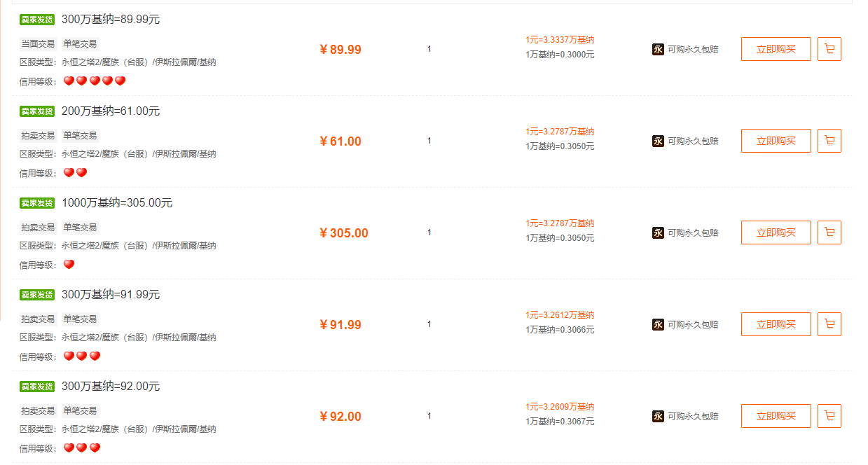
Task: Click 可购永久包赔 text on the 61.00元 row
Action: coord(693,141)
